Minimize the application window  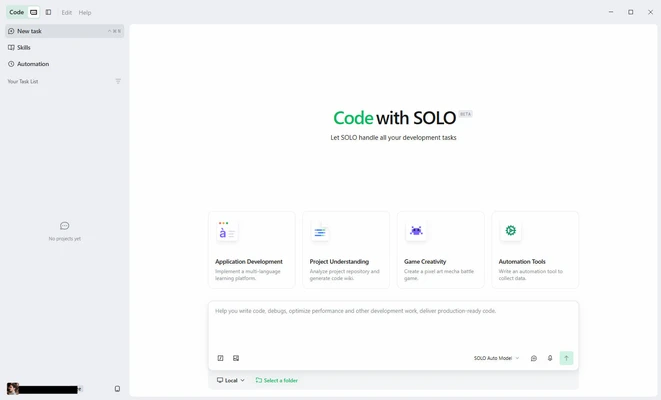click(x=611, y=12)
